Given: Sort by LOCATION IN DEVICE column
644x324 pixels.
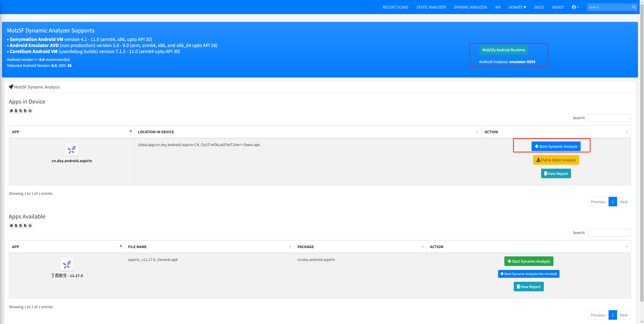Looking at the screenshot, I should 308,132.
